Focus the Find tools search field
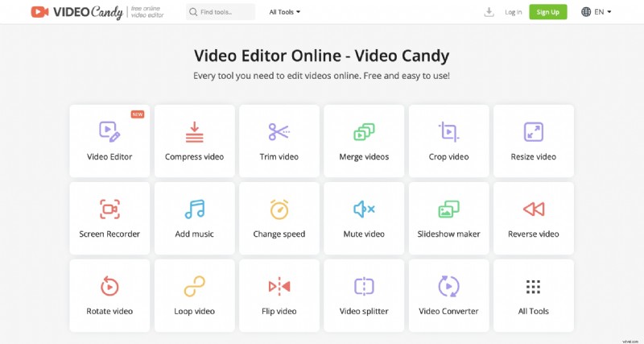This screenshot has width=644, height=344. tap(221, 12)
